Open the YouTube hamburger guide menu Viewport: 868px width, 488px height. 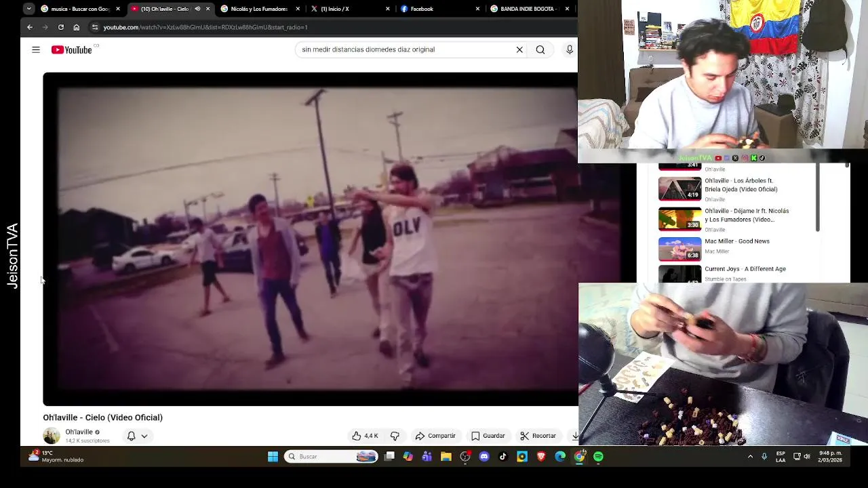click(x=36, y=49)
